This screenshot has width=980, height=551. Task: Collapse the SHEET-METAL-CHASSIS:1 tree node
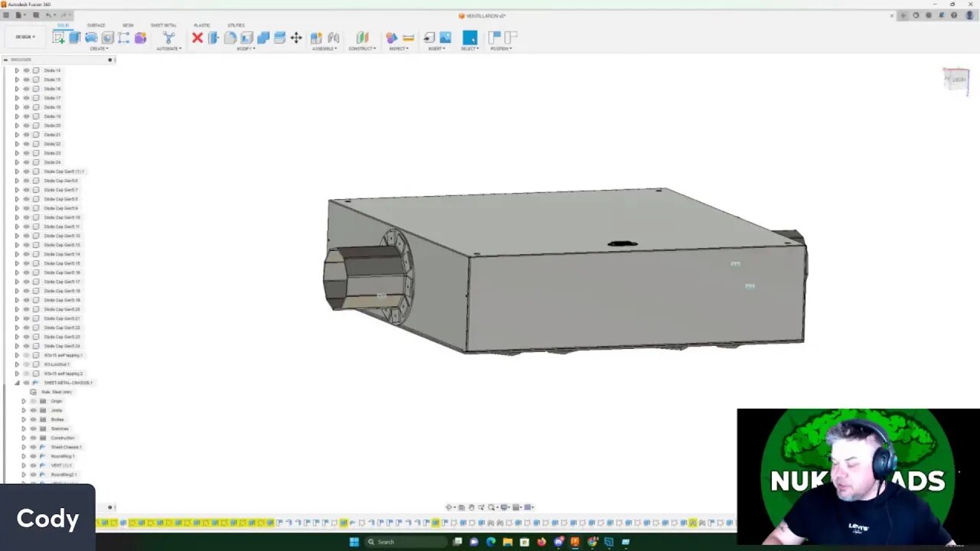click(x=17, y=383)
